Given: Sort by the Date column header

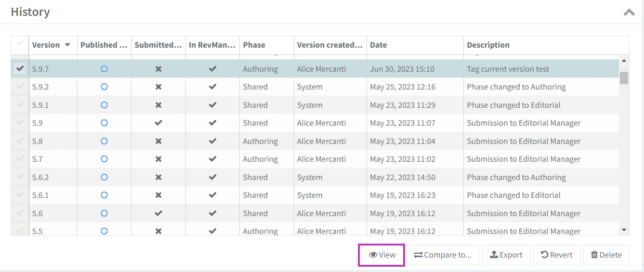Looking at the screenshot, I should click(379, 45).
